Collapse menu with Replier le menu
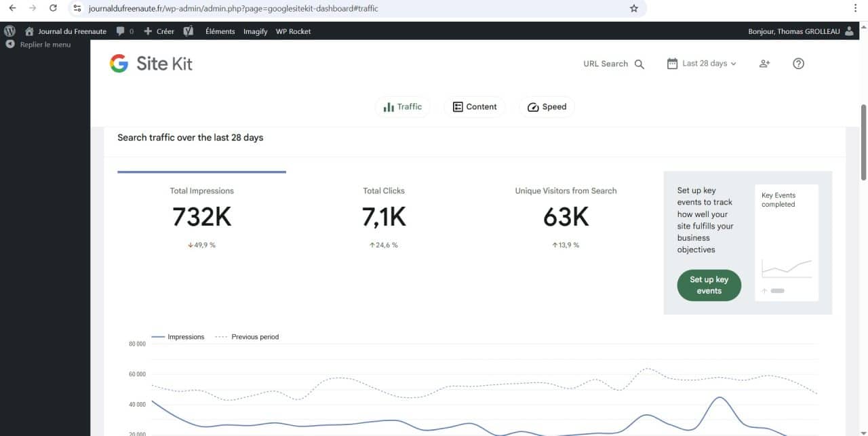The height and width of the screenshot is (436, 868). pyautogui.click(x=39, y=45)
